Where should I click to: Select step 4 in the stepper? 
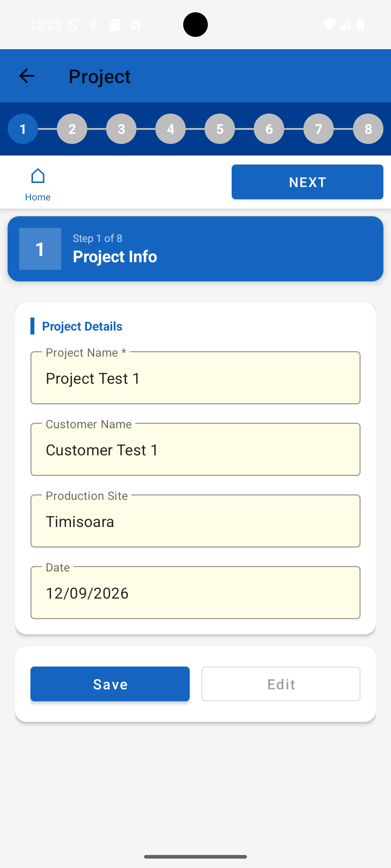tap(171, 129)
